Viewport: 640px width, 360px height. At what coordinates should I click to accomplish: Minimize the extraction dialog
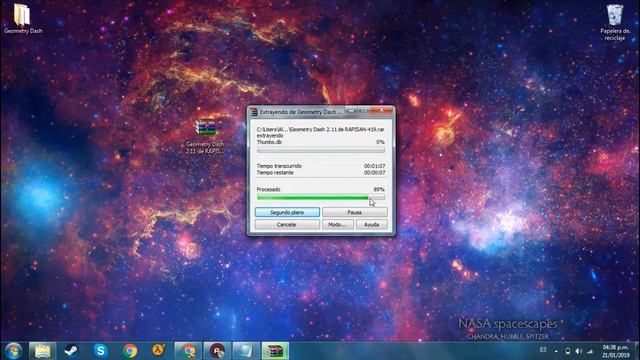[351, 110]
